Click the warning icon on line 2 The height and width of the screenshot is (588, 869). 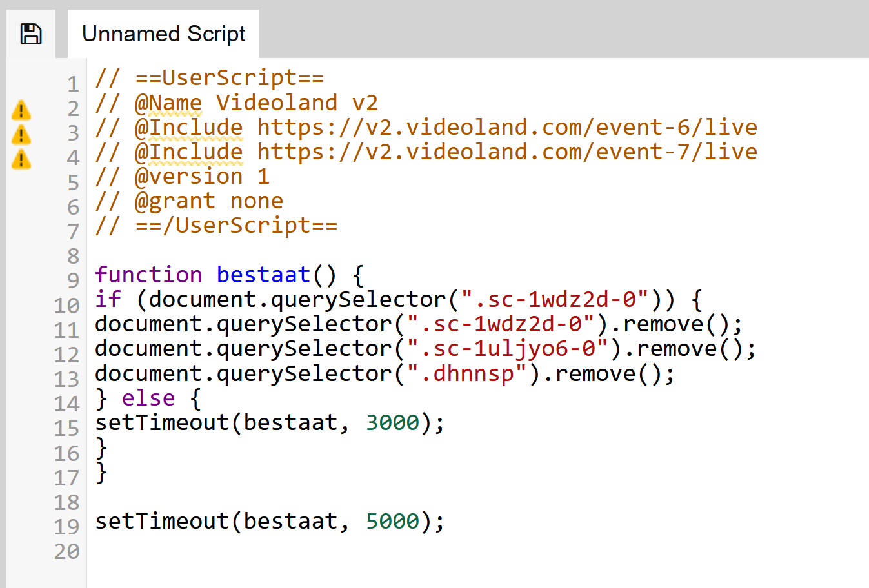tap(21, 110)
